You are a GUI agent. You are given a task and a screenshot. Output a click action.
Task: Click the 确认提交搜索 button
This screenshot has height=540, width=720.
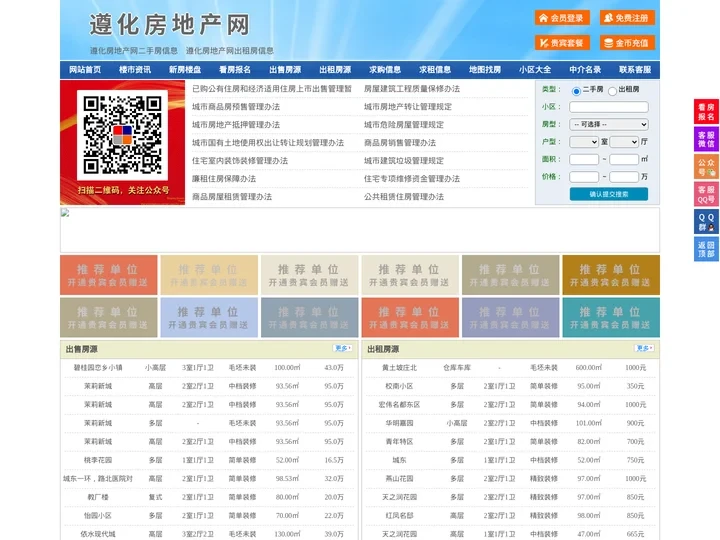coord(609,194)
